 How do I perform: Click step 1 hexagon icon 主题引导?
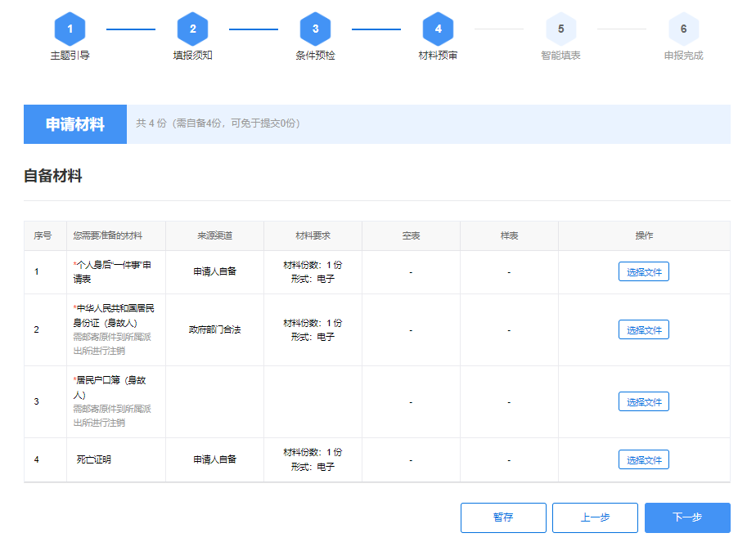click(x=70, y=29)
